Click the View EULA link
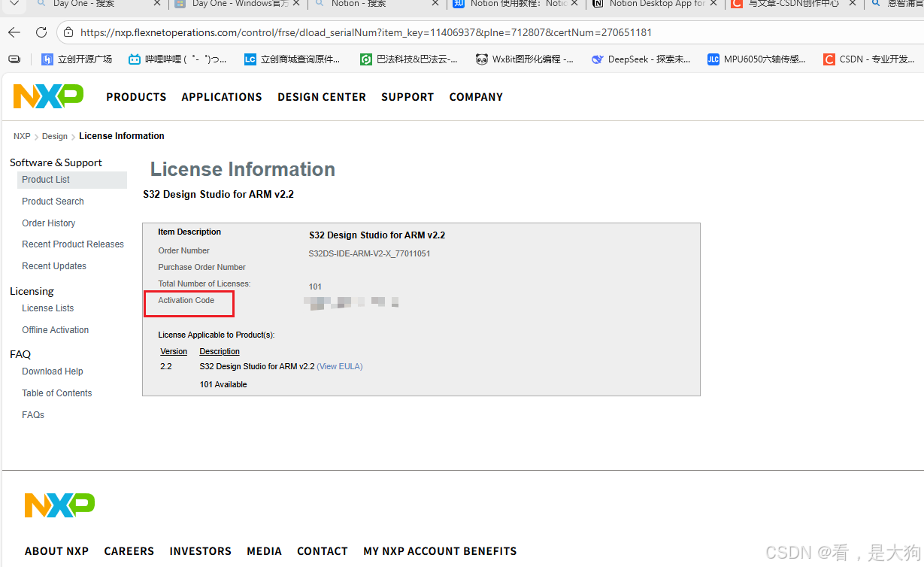This screenshot has width=924, height=567. (x=340, y=367)
